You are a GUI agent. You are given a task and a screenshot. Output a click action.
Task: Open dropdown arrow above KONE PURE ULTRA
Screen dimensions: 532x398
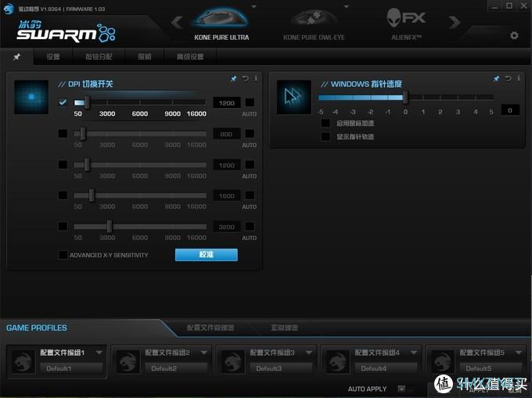point(253,6)
